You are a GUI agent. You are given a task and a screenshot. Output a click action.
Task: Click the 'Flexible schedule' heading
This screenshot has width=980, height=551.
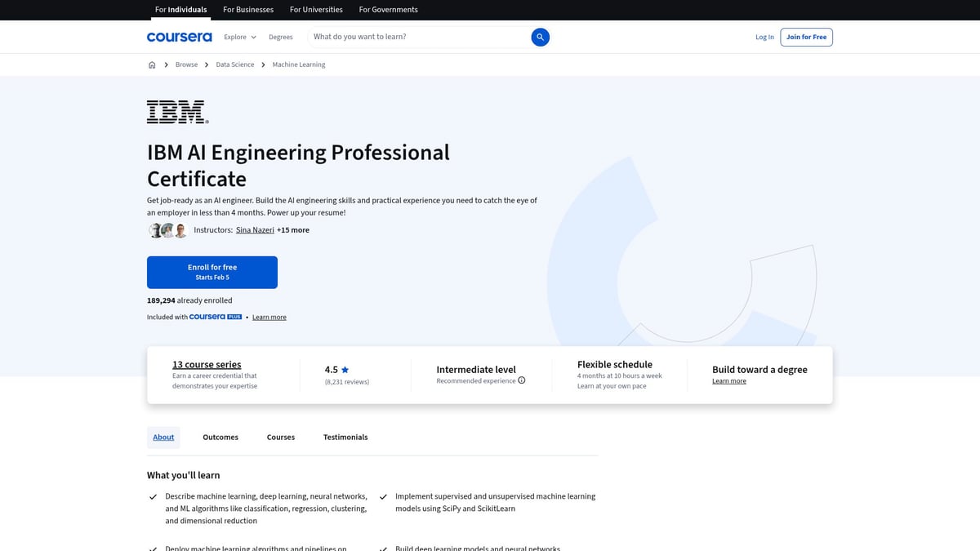point(615,365)
